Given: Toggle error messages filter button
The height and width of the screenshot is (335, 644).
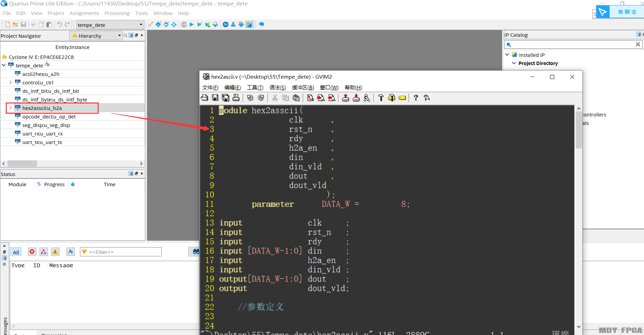Looking at the screenshot, I should click(32, 252).
